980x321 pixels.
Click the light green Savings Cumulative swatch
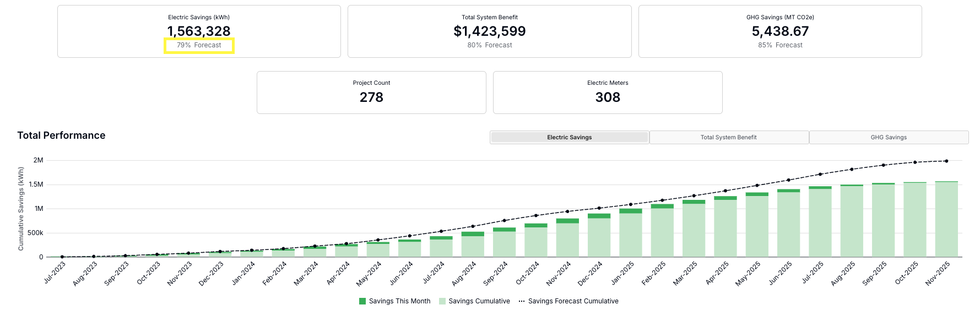442,301
